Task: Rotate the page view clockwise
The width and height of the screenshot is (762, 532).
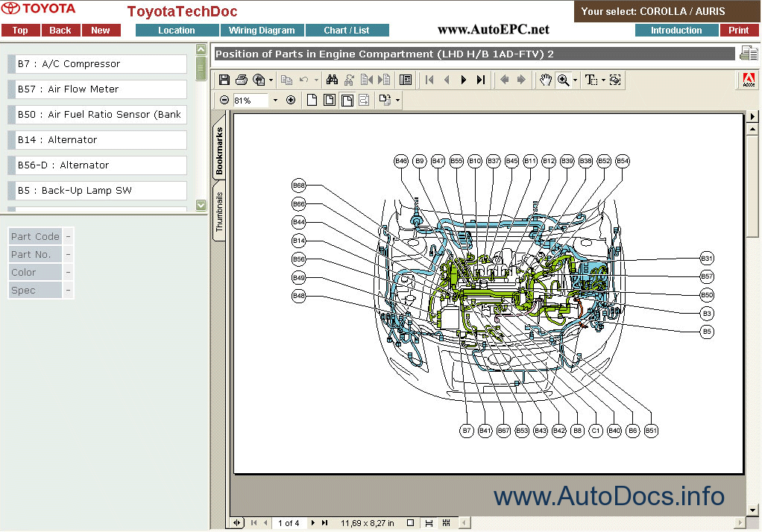Action: (x=385, y=100)
